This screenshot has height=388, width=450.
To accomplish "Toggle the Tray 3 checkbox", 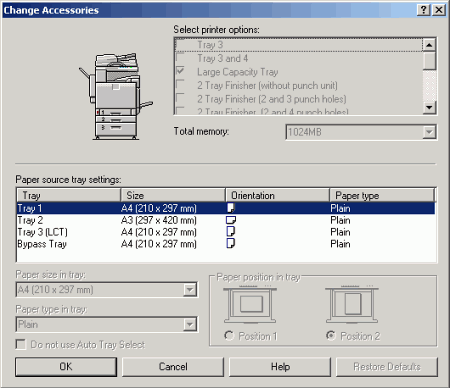I will [180, 45].
